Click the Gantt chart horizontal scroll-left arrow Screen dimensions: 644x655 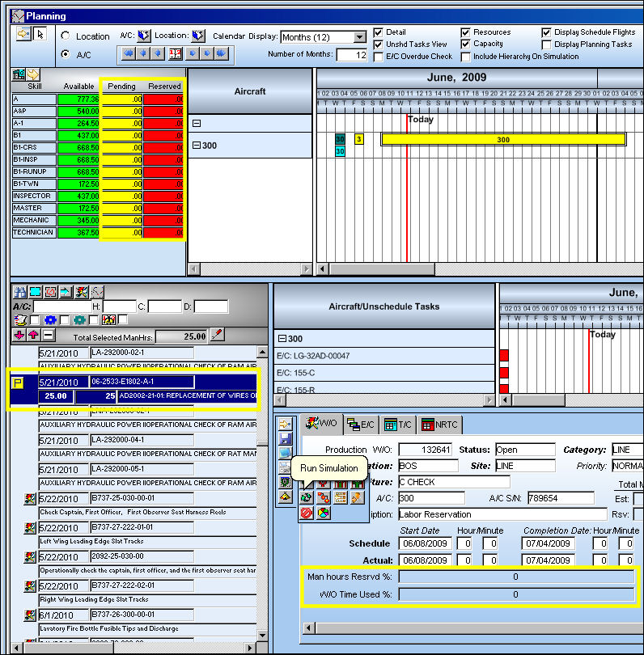tap(322, 268)
